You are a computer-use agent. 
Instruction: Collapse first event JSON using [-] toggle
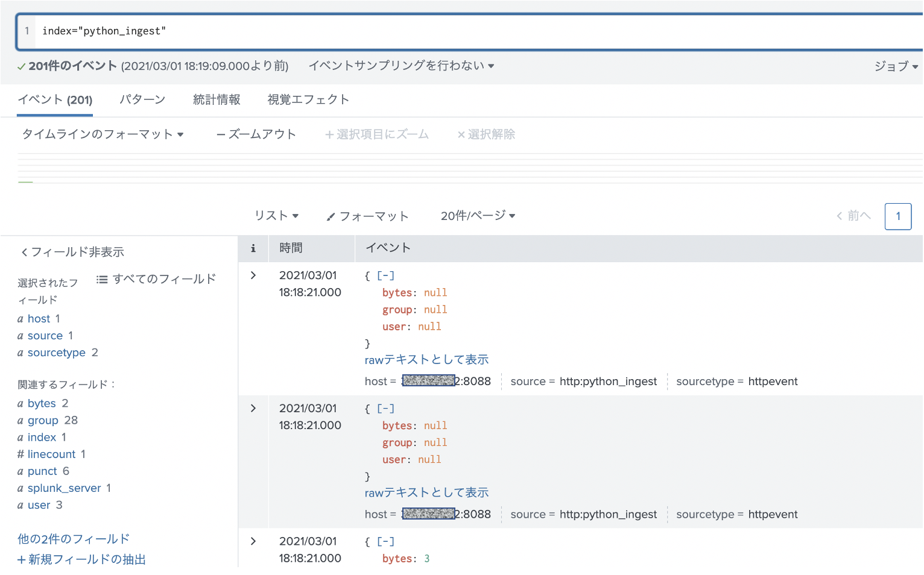(385, 275)
